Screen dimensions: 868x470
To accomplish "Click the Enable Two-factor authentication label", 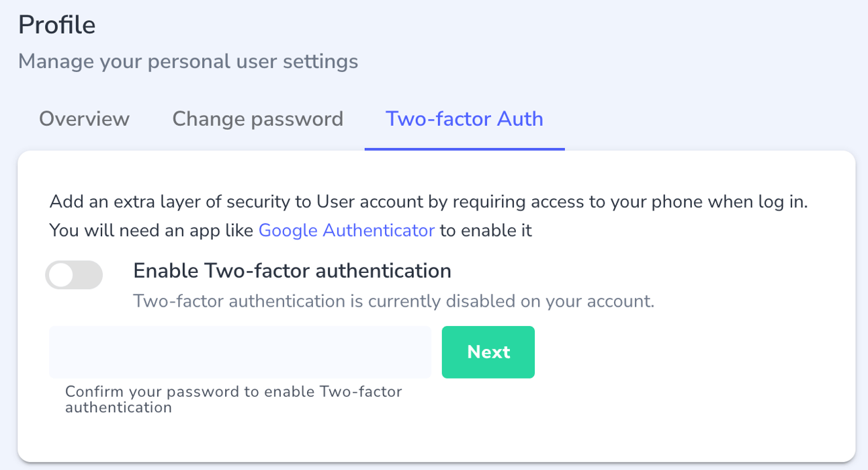I will pyautogui.click(x=292, y=270).
